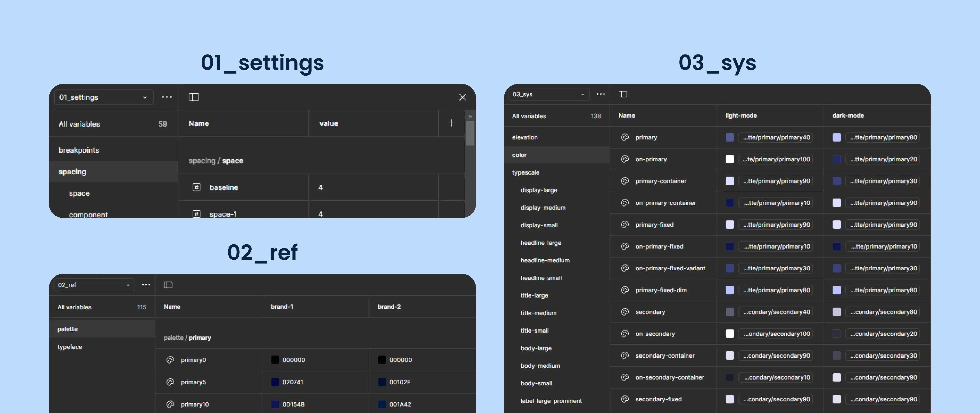Open light-mode primary100 alias for on-primary
980x413 pixels.
775,159
